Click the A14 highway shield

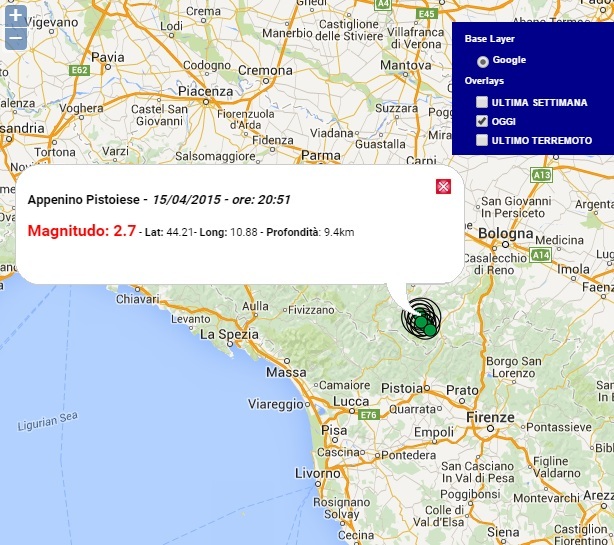pyautogui.click(x=540, y=255)
